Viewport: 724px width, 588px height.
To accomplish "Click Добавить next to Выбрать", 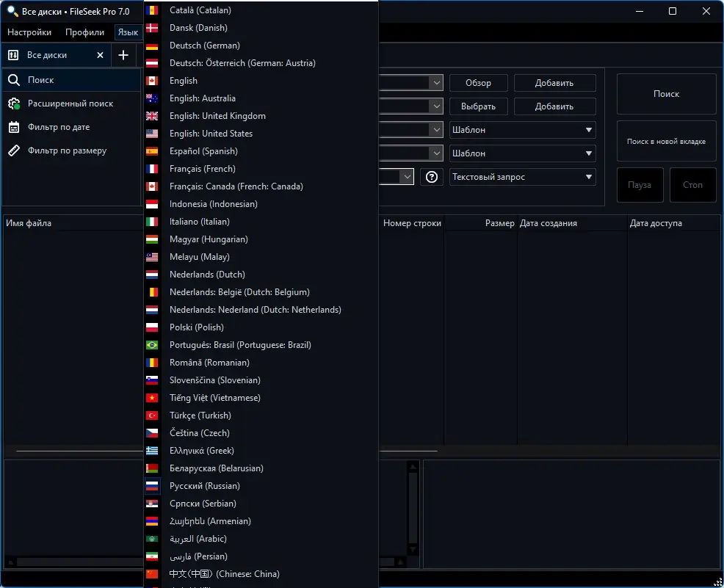I will [554, 106].
